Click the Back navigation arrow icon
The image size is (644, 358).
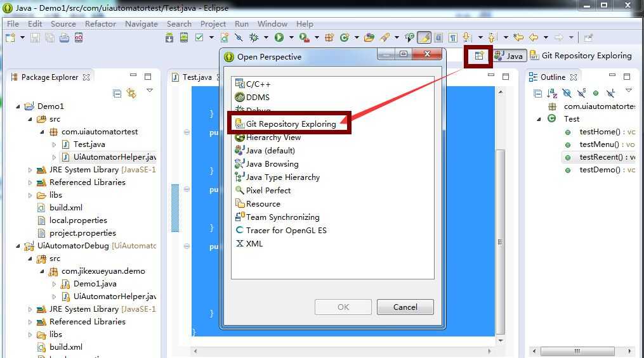534,38
